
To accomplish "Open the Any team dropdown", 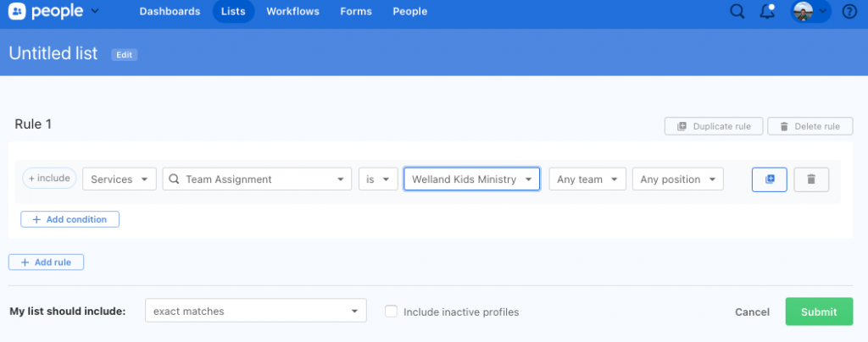I will (x=587, y=179).
